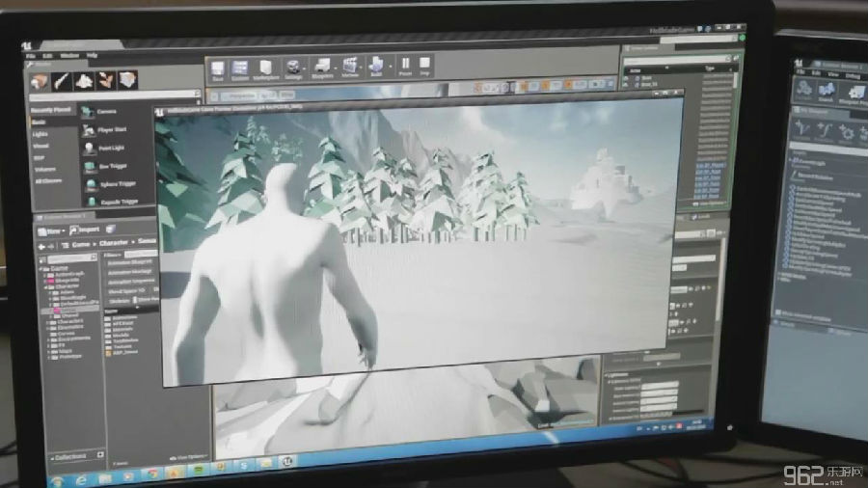868x488 pixels.
Task: Open the Edit menu
Action: click(x=47, y=56)
